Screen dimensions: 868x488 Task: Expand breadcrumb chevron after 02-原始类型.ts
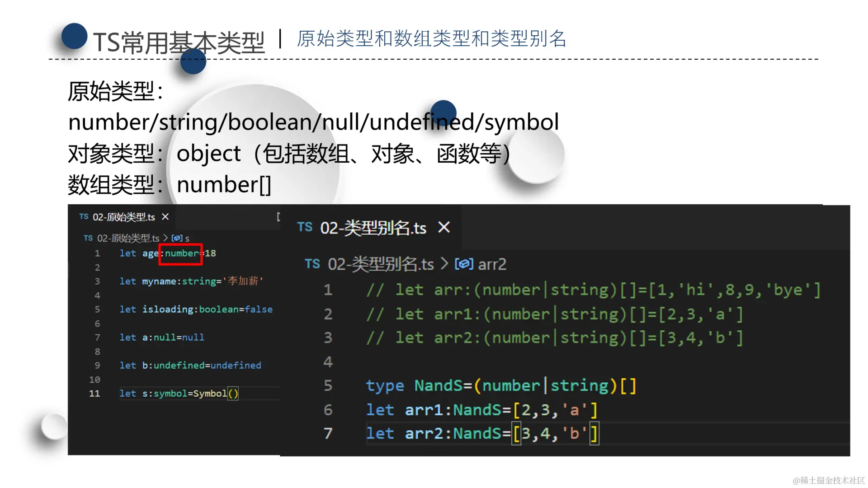click(x=165, y=238)
